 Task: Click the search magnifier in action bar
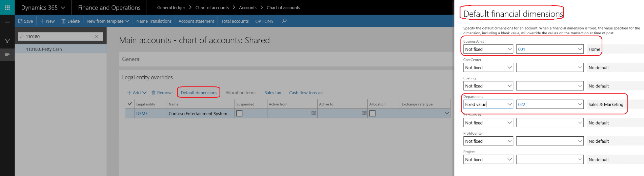coord(284,21)
